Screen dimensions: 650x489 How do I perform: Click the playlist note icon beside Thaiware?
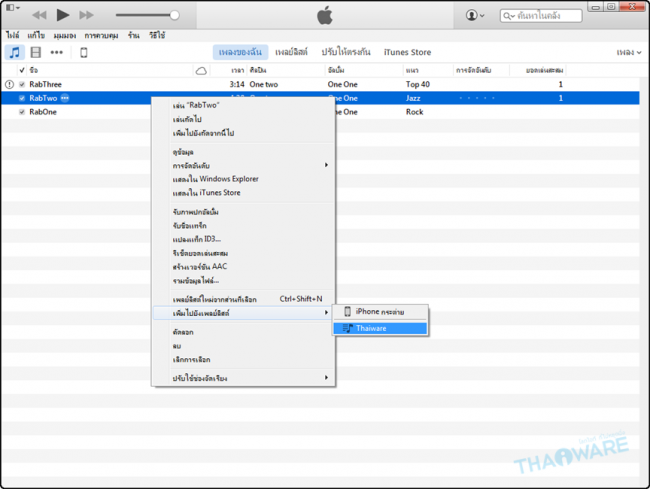(348, 328)
